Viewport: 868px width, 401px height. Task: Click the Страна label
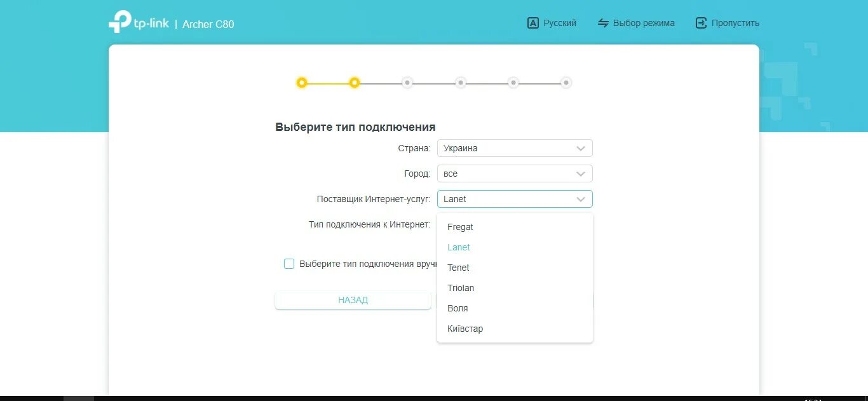coord(414,148)
